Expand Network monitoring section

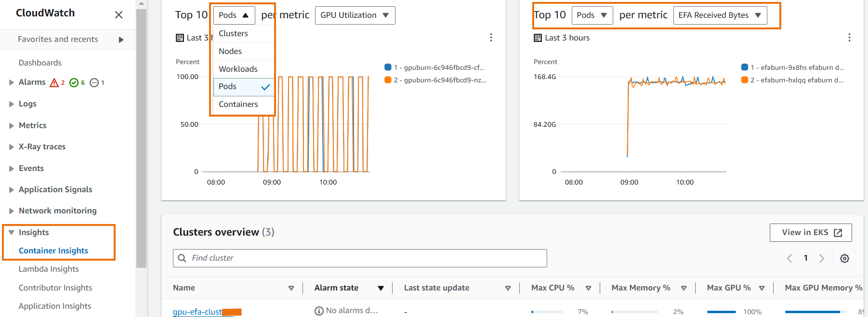tap(11, 211)
